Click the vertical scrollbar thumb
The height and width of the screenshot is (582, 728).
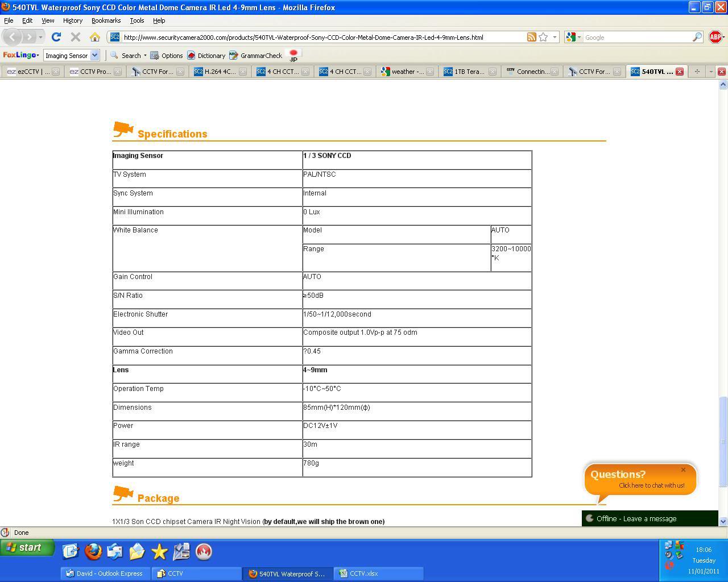coord(723,442)
